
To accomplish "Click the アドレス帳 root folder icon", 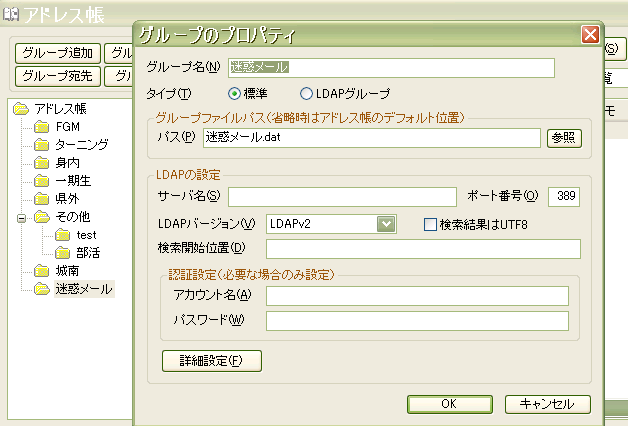I will (x=21, y=109).
